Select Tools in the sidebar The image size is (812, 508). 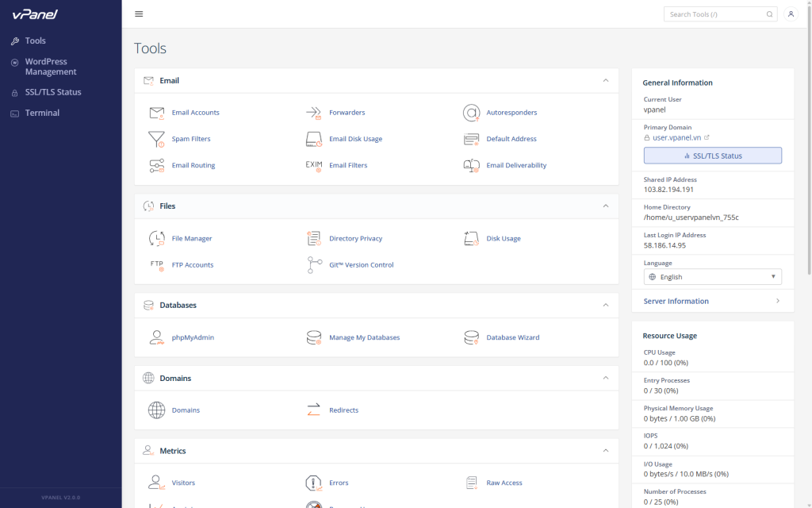[35, 40]
